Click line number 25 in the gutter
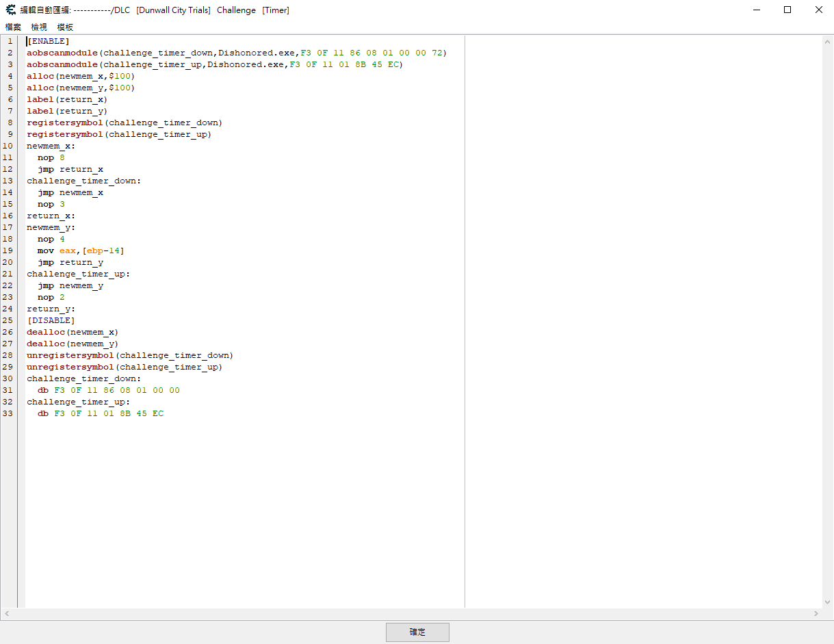This screenshot has width=834, height=644. coord(8,320)
